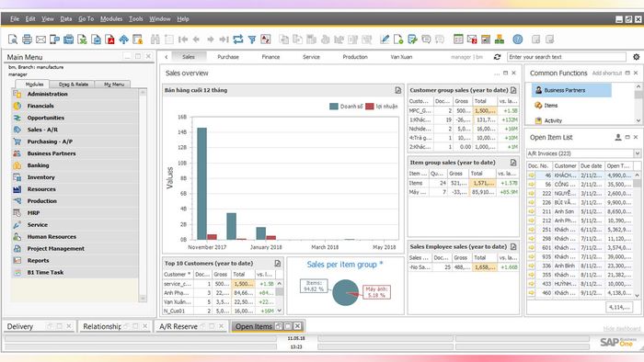
Task: Click in the search text field
Action: pyautogui.click(x=567, y=57)
